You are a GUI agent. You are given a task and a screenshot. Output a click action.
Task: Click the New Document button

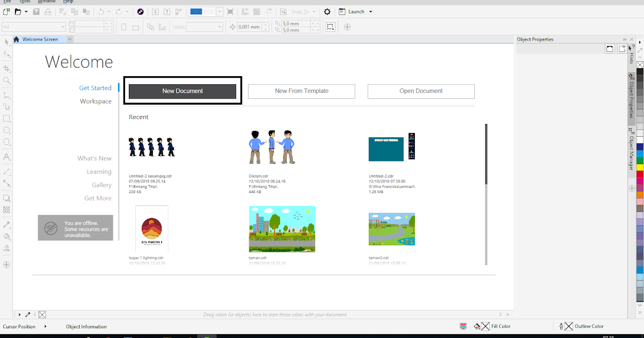click(x=182, y=91)
